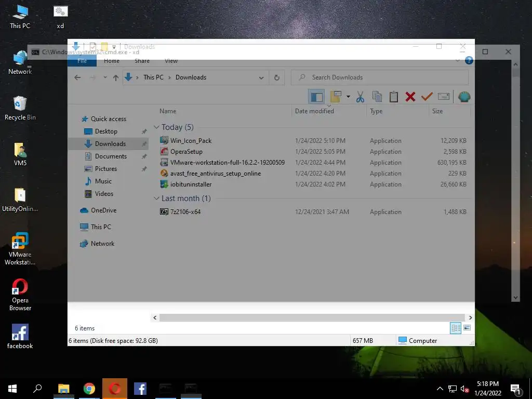The width and height of the screenshot is (532, 399).
Task: Select OperaSetup file
Action: pos(187,152)
